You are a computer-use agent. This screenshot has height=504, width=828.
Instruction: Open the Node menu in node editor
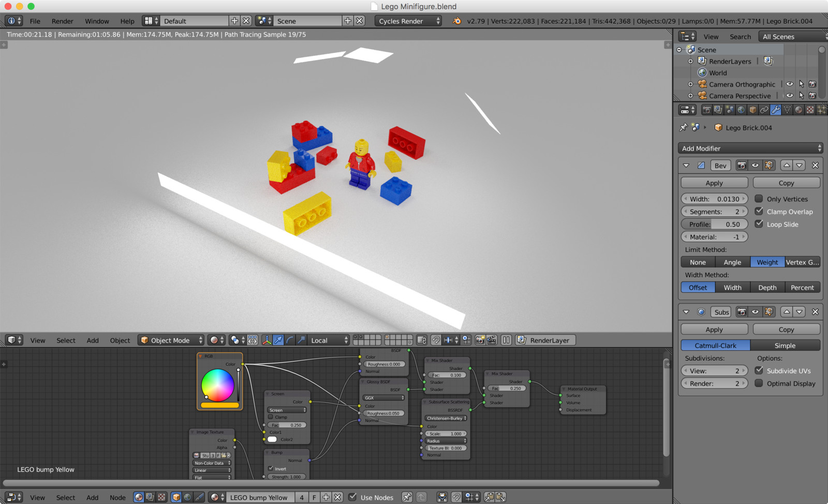coord(117,498)
